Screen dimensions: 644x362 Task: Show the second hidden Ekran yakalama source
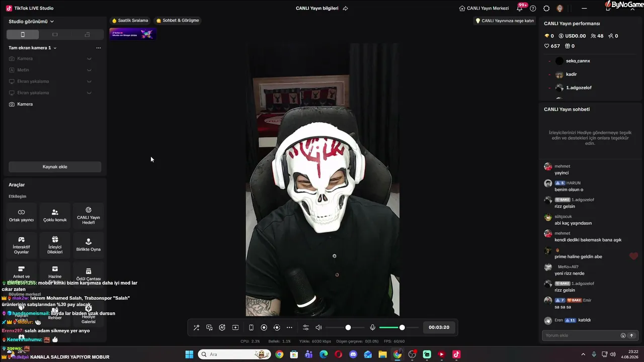pos(89,93)
